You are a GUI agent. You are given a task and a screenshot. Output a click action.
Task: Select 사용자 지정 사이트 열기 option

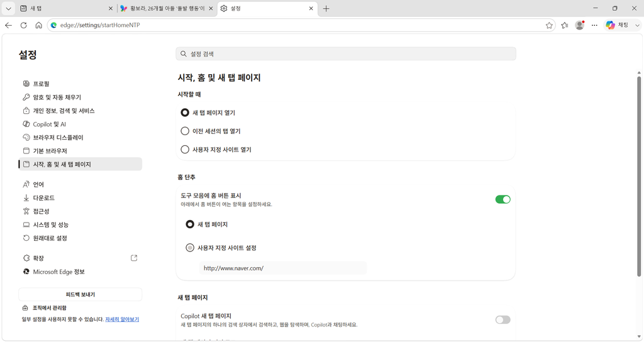(185, 150)
